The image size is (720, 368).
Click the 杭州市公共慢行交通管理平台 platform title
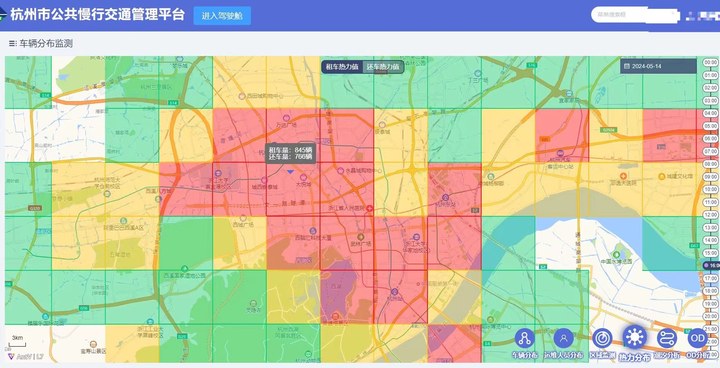[97, 15]
